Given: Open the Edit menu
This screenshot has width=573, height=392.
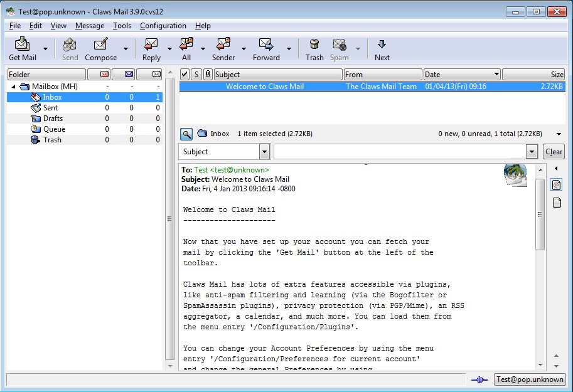Looking at the screenshot, I should click(36, 26).
